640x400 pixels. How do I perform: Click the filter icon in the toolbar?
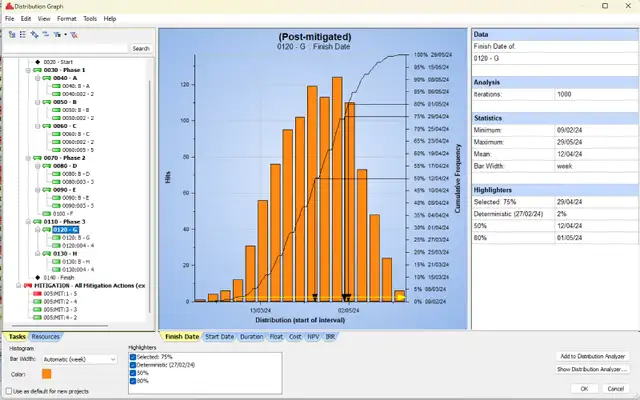(60, 34)
